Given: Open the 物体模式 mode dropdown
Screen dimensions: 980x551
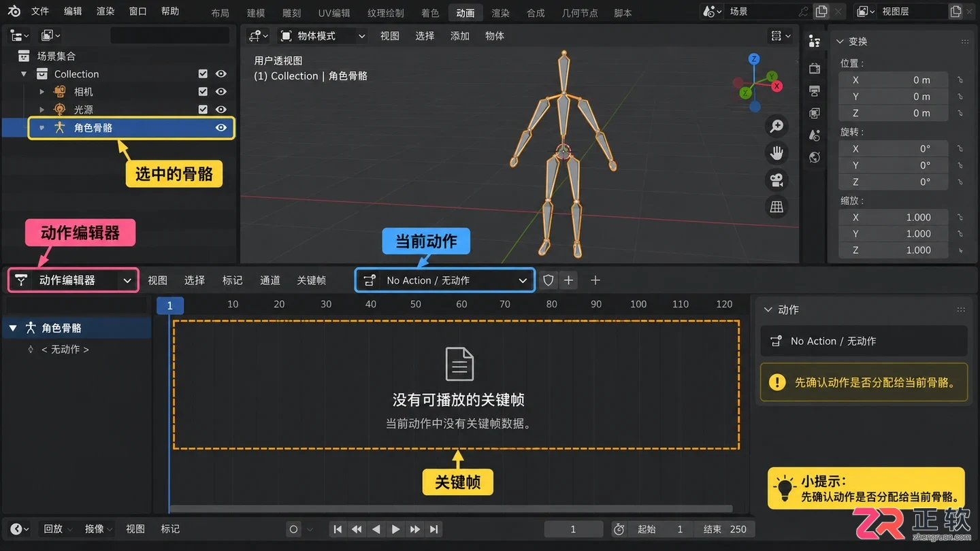Looking at the screenshot, I should coord(322,36).
